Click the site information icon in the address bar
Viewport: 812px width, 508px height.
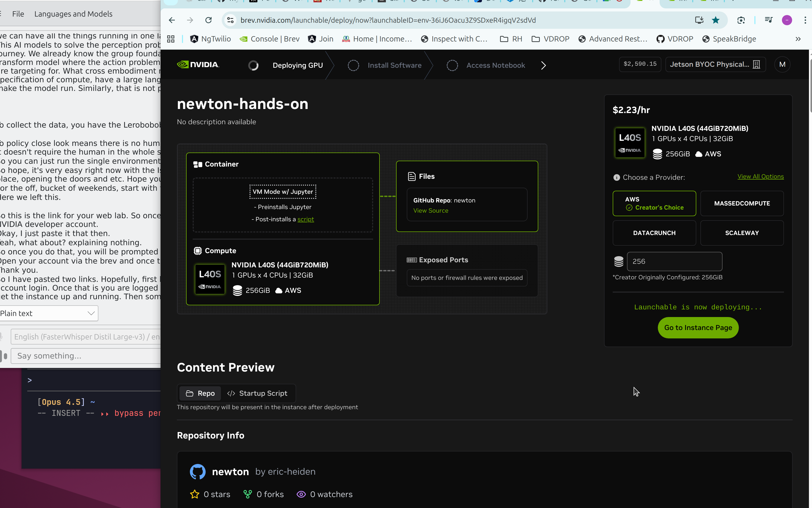click(x=230, y=20)
